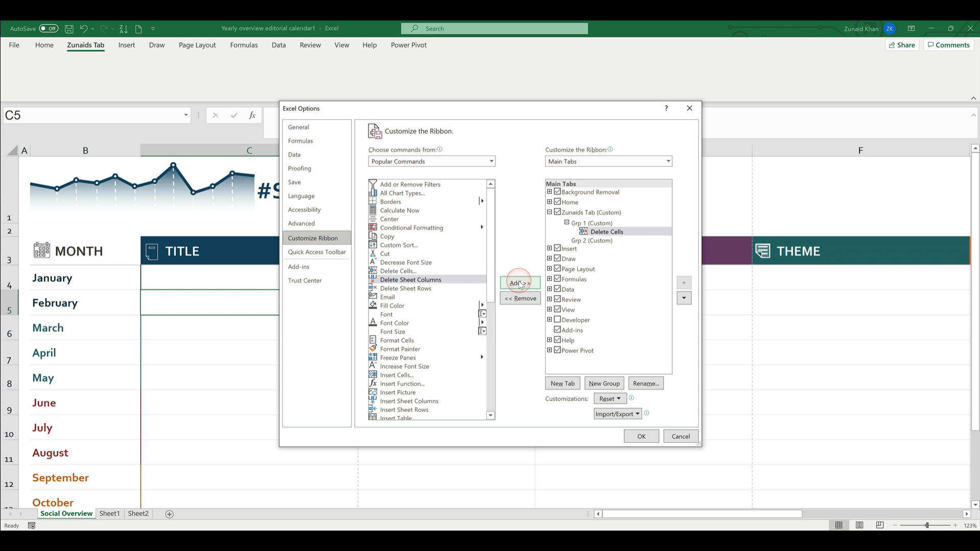This screenshot has height=551, width=980.
Task: Add a new sheet with plus icon
Action: [x=169, y=514]
